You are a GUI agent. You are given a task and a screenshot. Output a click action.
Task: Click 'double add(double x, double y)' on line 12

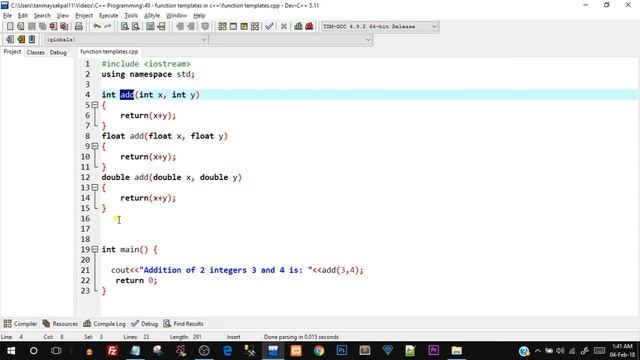point(171,177)
